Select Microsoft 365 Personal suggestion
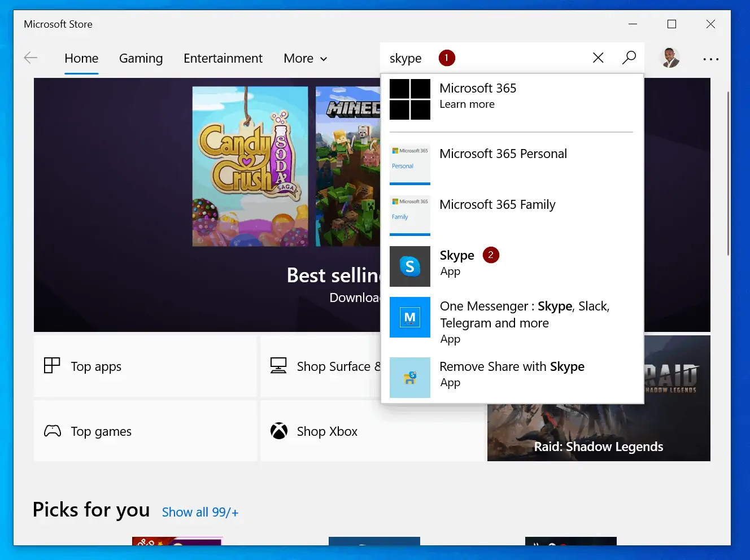750x560 pixels. tap(512, 164)
